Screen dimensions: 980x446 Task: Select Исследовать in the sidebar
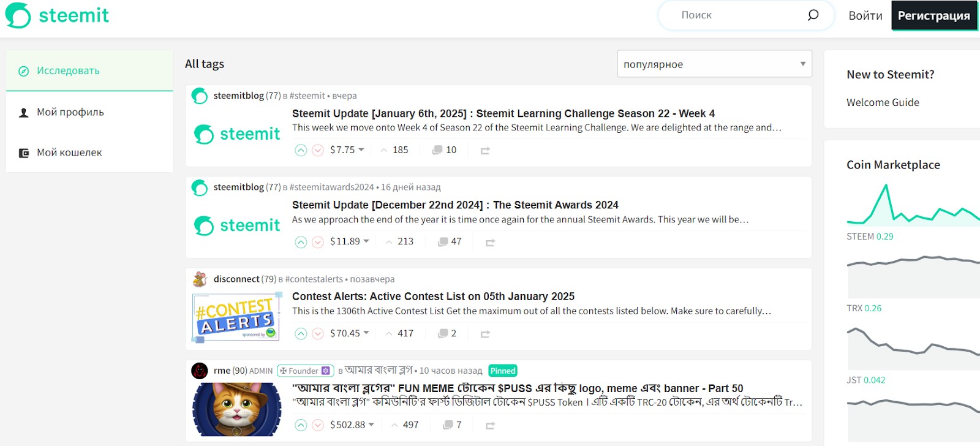89,71
